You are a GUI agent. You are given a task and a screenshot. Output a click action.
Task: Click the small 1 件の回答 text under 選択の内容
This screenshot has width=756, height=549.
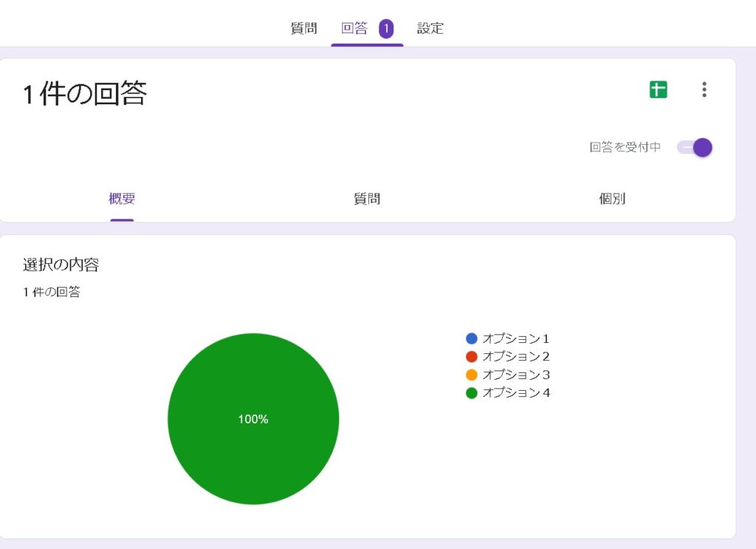(52, 292)
